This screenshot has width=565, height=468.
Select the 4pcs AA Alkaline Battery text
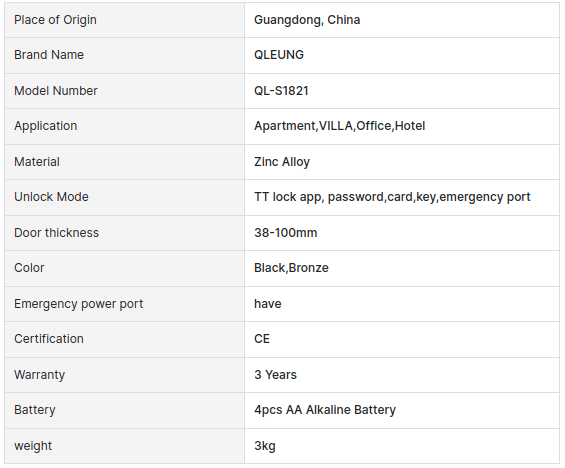pos(325,410)
